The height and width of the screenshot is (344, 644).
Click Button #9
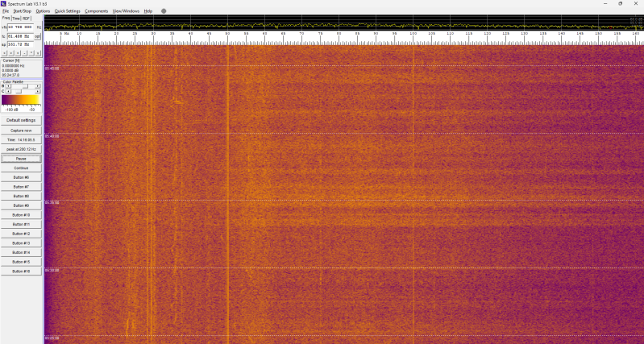point(21,205)
